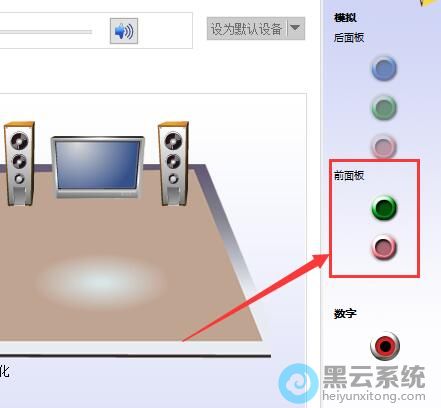Image resolution: width=441 pixels, height=408 pixels.
Task: Click the 后面板 label
Action: tap(349, 38)
